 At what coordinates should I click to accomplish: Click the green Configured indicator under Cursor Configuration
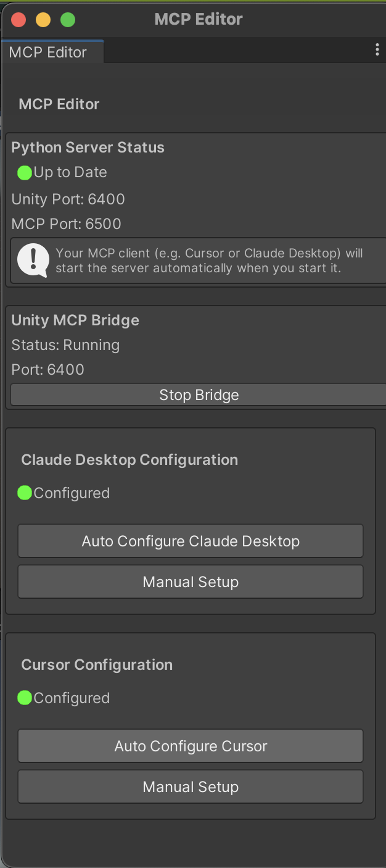(x=25, y=698)
